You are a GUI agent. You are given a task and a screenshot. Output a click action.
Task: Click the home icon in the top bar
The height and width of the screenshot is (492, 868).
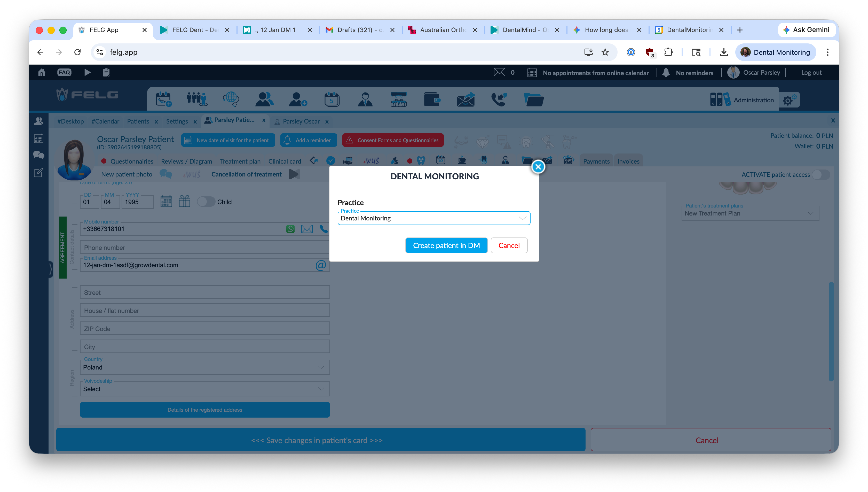point(42,72)
